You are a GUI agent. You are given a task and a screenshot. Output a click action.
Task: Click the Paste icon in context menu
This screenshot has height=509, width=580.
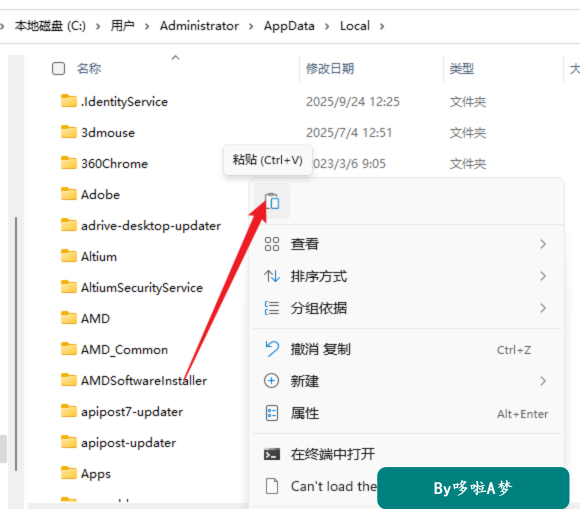click(272, 201)
